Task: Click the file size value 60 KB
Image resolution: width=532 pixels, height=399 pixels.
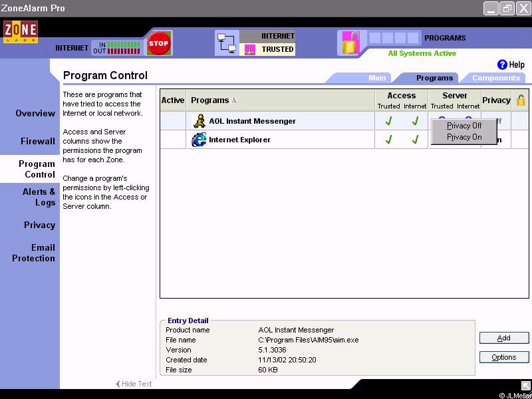Action: coord(268,370)
